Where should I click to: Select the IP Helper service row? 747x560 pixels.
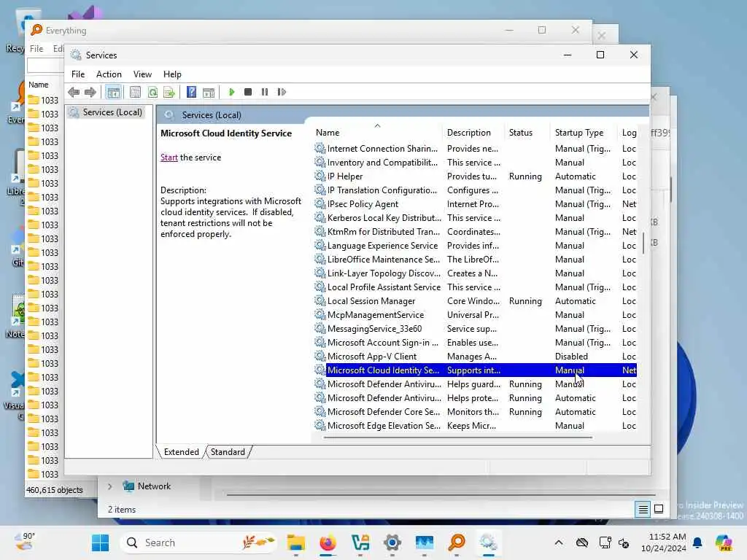[x=475, y=176]
